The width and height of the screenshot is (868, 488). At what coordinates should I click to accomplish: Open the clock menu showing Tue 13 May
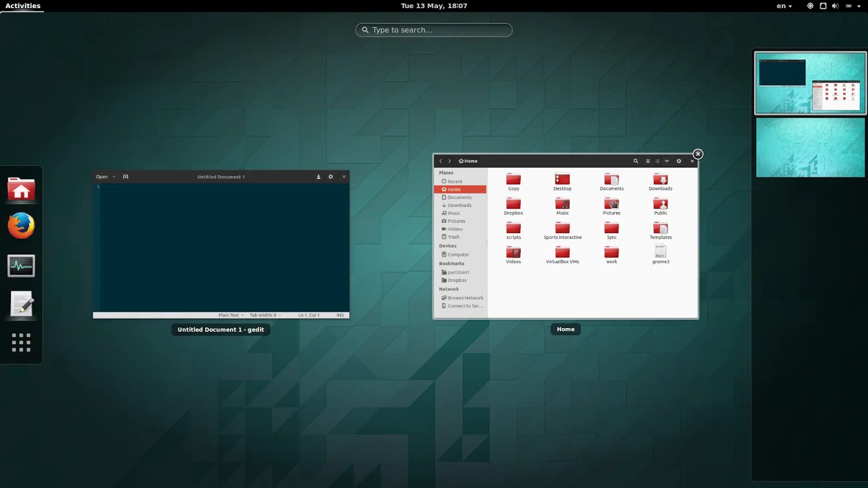pos(433,5)
